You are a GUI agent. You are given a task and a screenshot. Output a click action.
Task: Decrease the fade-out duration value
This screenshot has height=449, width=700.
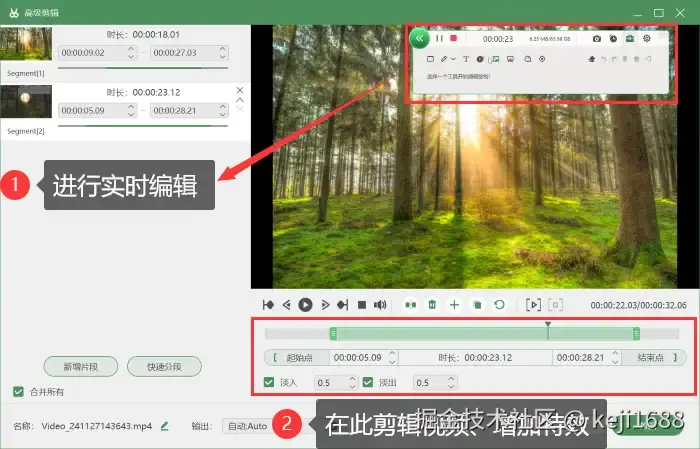451,386
